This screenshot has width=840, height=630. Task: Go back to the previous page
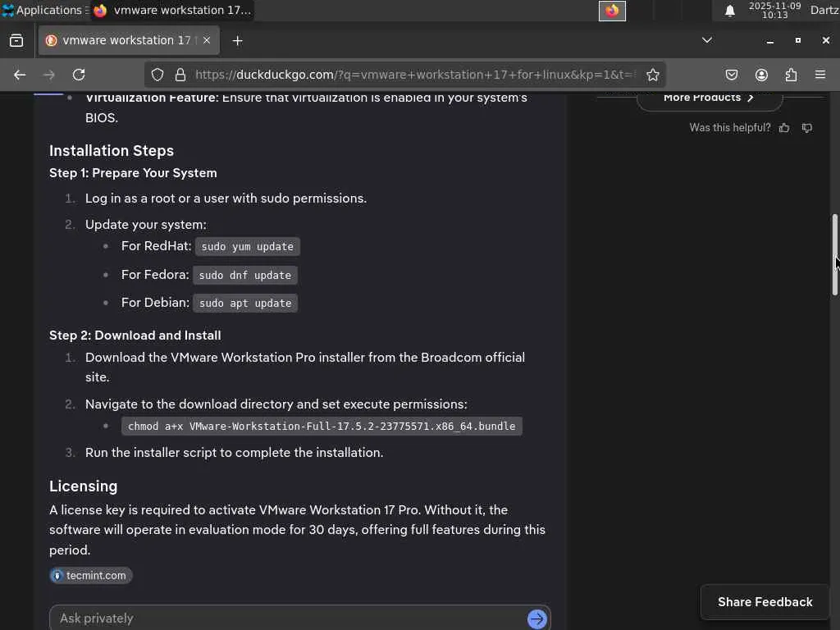point(20,75)
